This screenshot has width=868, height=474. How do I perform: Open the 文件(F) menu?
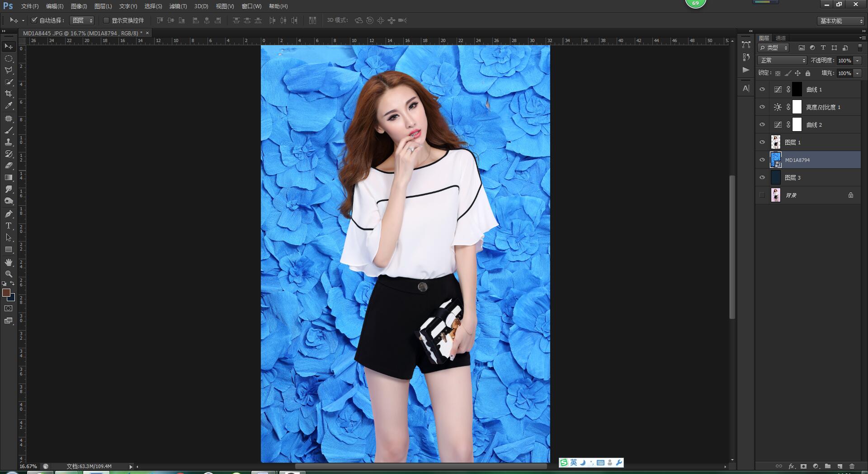(x=30, y=6)
